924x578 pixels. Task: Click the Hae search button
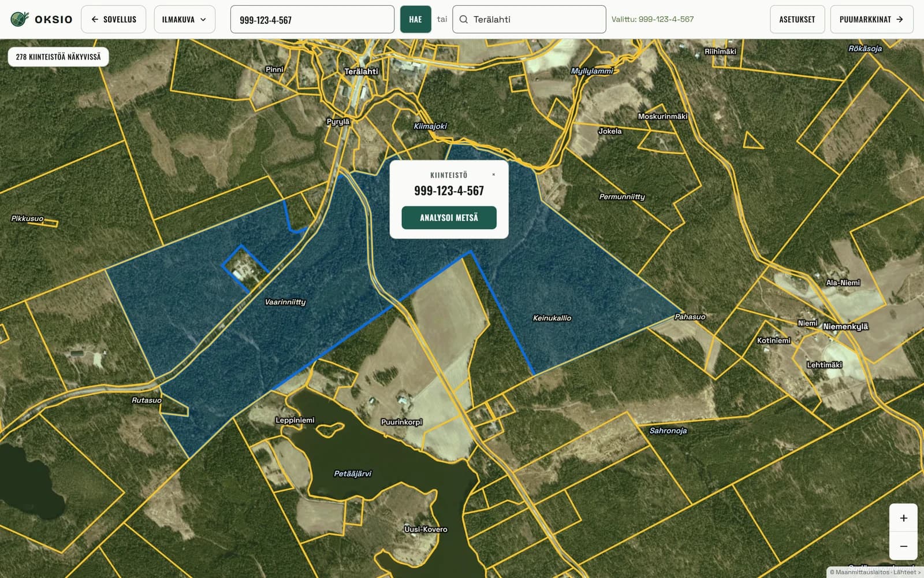pyautogui.click(x=415, y=19)
